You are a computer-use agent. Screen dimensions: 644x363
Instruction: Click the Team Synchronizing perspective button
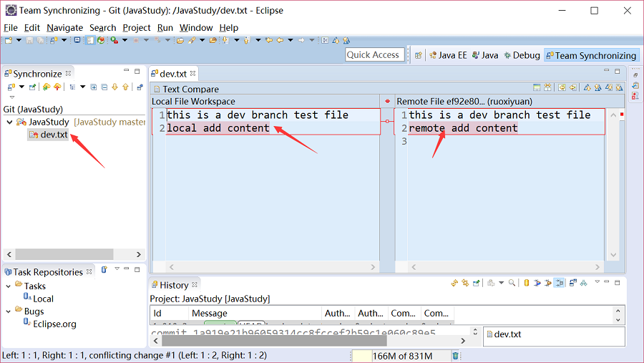pos(592,56)
